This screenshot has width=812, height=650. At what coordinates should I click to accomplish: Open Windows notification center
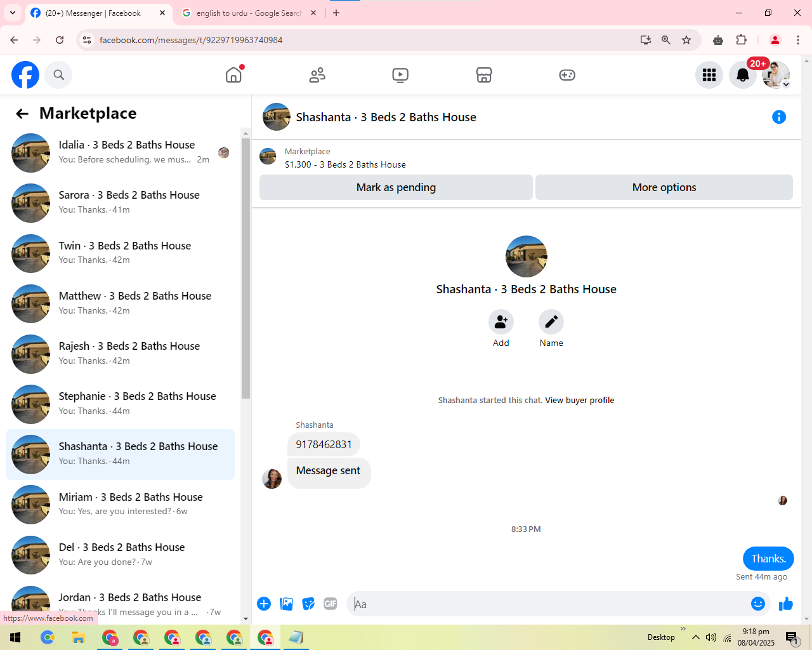click(792, 637)
